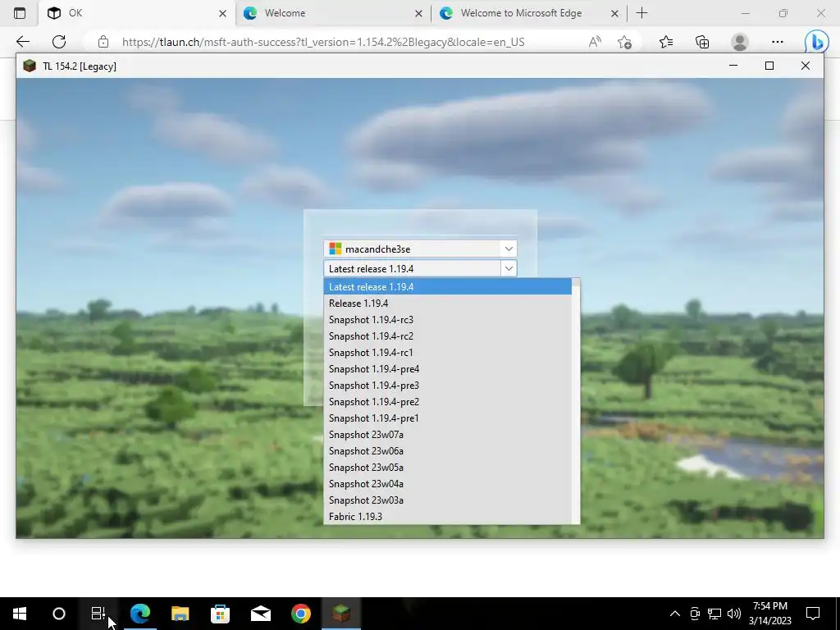Switch to Welcome to Microsoft Edge tab
Viewport: 840px width, 630px height.
click(529, 13)
